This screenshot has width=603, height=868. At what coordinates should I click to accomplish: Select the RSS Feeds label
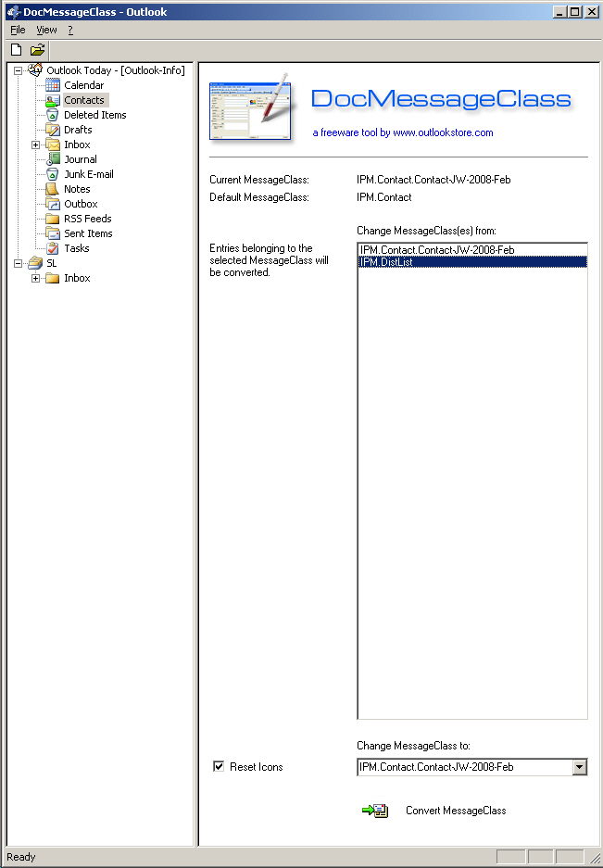[88, 219]
